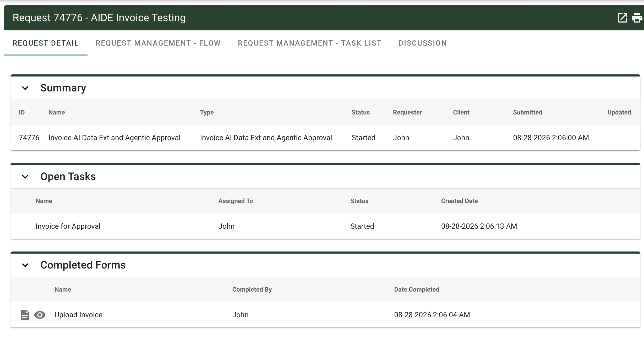Screen dimensions: 644x339
Task: Click the Client column header
Action: click(461, 112)
